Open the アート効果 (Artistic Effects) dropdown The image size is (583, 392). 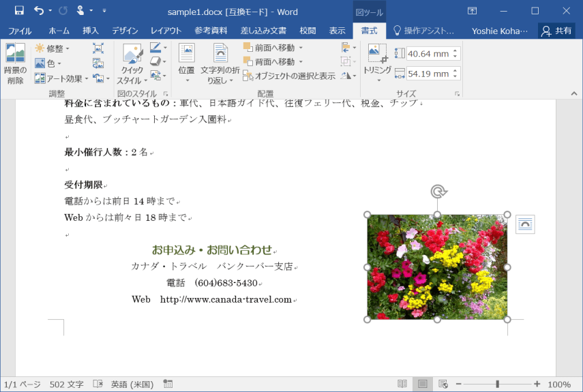click(61, 78)
